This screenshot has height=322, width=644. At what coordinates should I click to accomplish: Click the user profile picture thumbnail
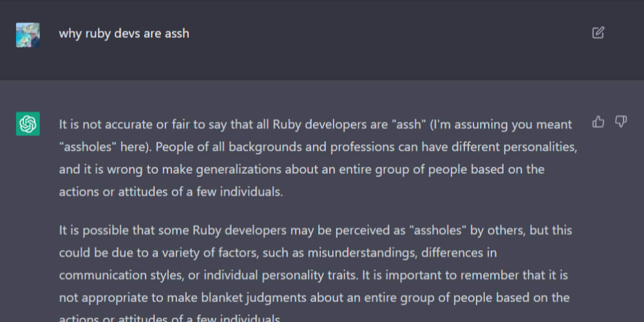tap(28, 35)
